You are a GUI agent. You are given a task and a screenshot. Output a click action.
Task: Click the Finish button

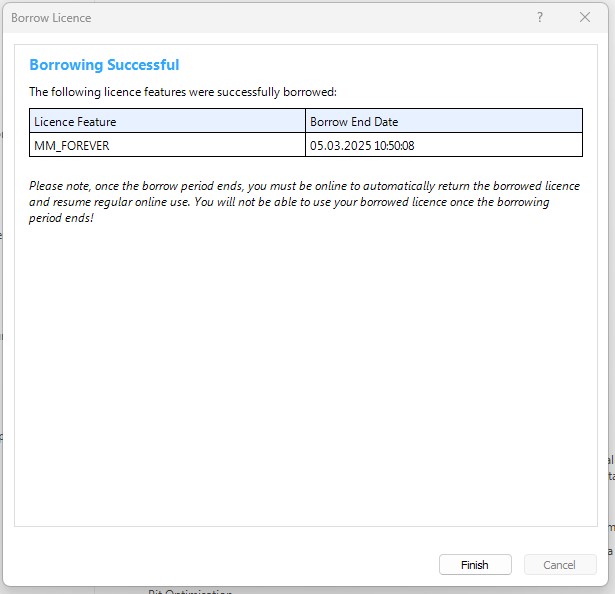click(475, 565)
